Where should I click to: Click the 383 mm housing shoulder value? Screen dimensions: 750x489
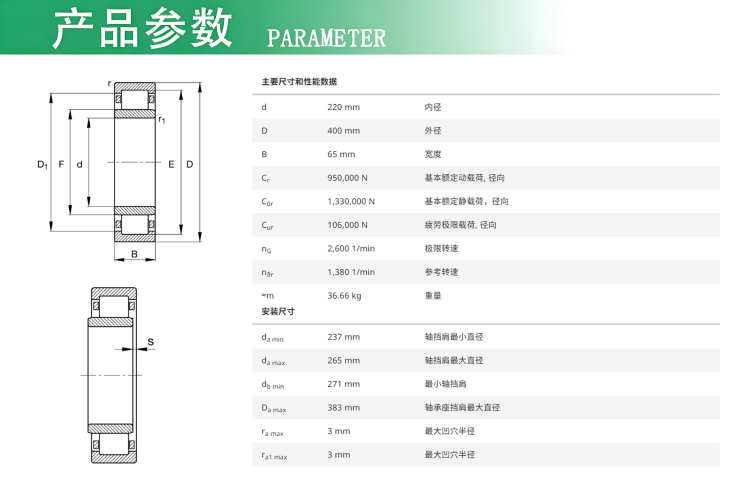pyautogui.click(x=343, y=408)
